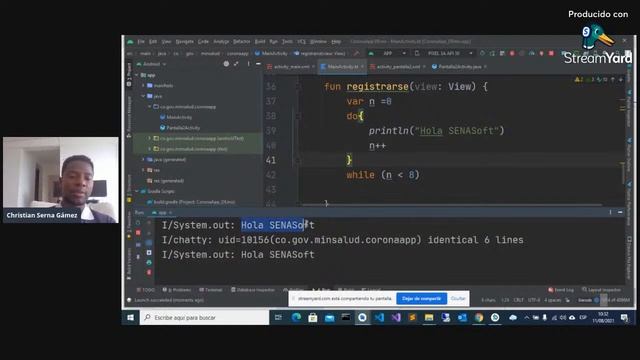The image size is (640, 360).
Task: Open the Terminal tool window
Action: 211,290
